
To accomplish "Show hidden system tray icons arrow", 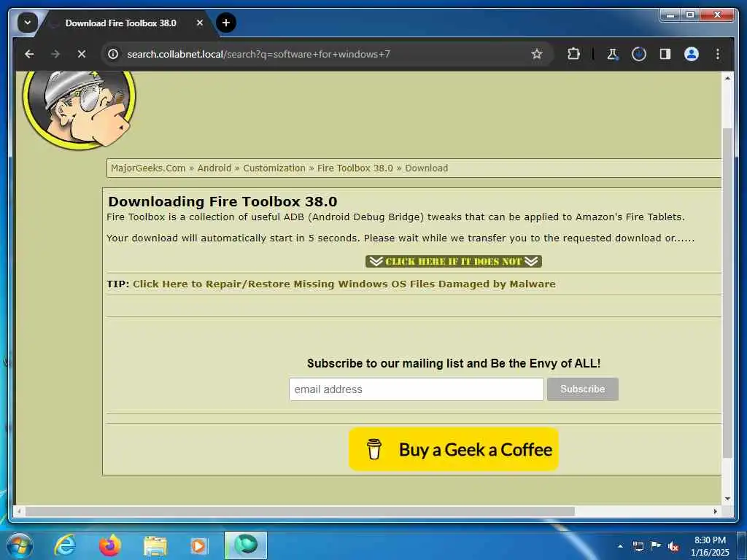I will tap(620, 546).
